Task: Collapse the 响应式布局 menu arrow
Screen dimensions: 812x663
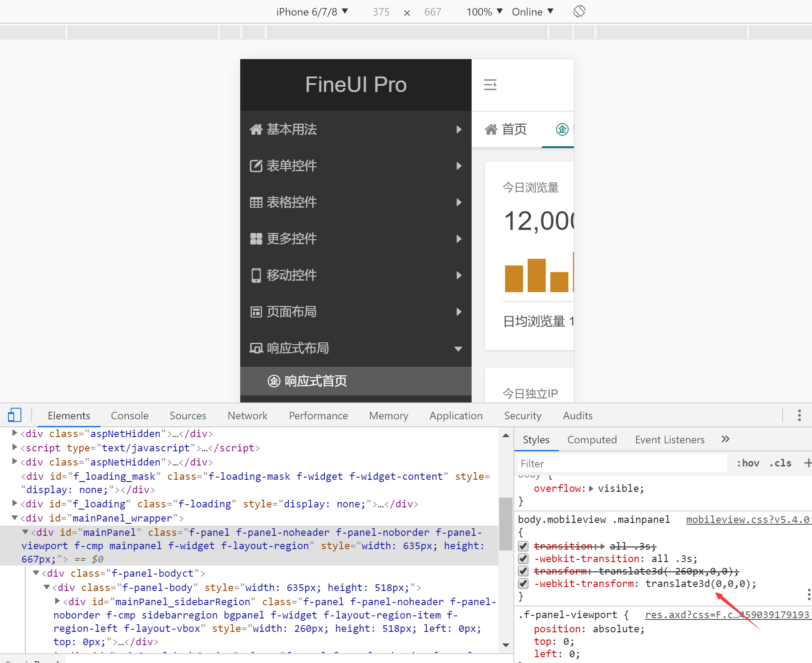Action: 458,349
